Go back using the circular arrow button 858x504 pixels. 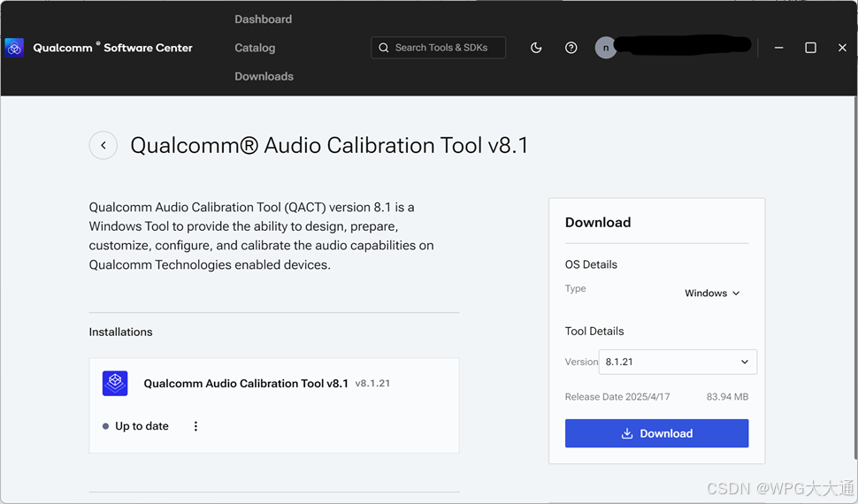[x=103, y=145]
